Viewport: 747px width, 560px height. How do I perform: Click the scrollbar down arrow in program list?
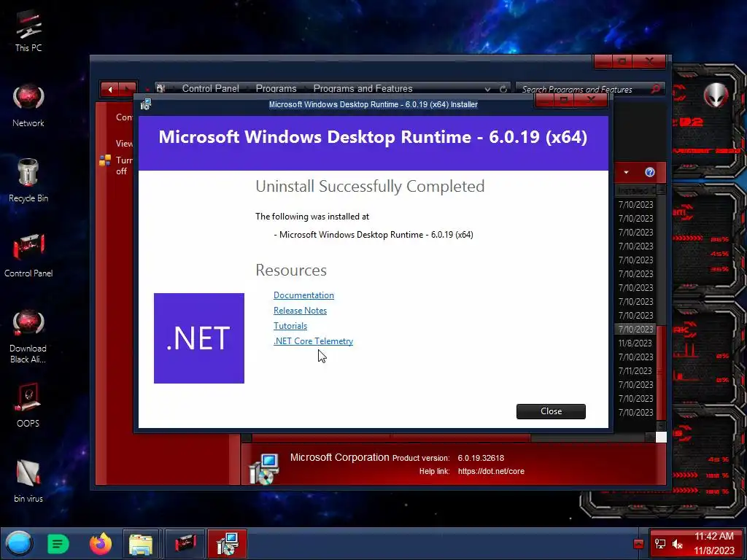pos(661,425)
